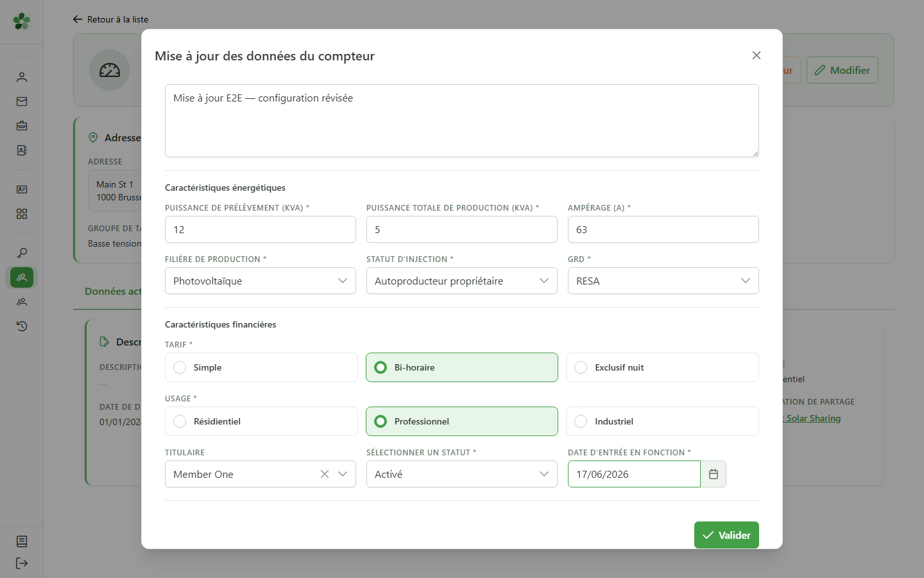This screenshot has height=578, width=924.
Task: Click the Caractéristiques énergétiques heading
Action: click(225, 188)
